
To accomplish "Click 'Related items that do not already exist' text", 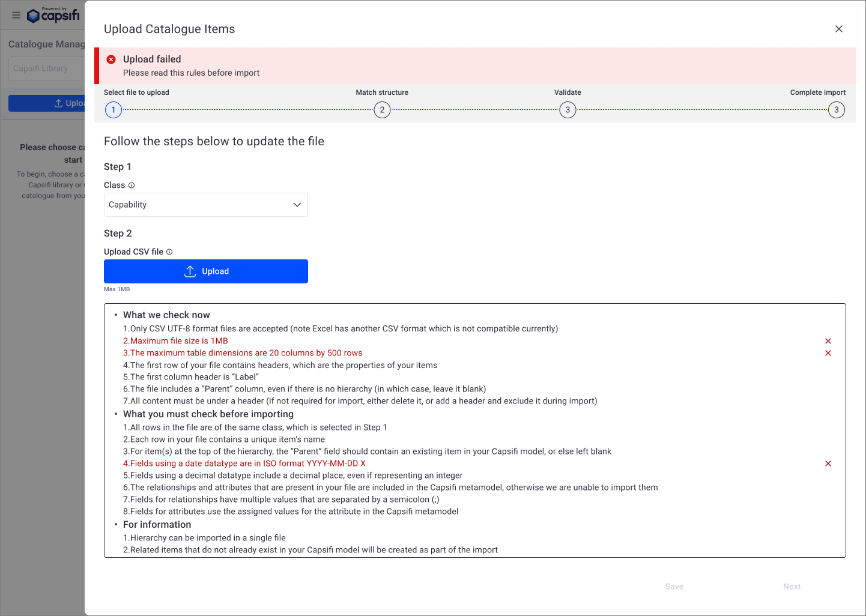I will [x=310, y=550].
